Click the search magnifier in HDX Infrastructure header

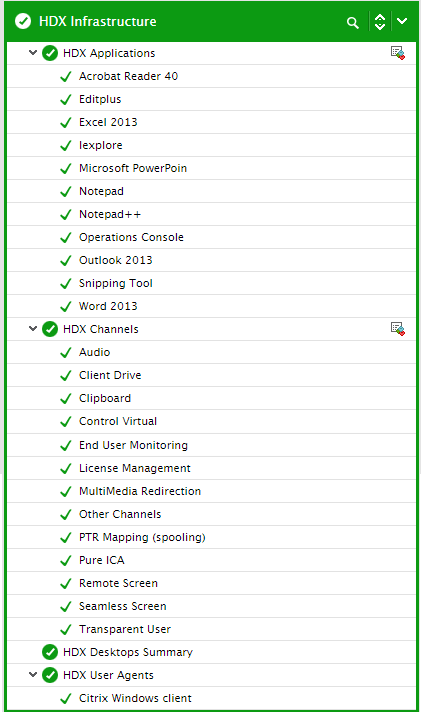(x=352, y=22)
